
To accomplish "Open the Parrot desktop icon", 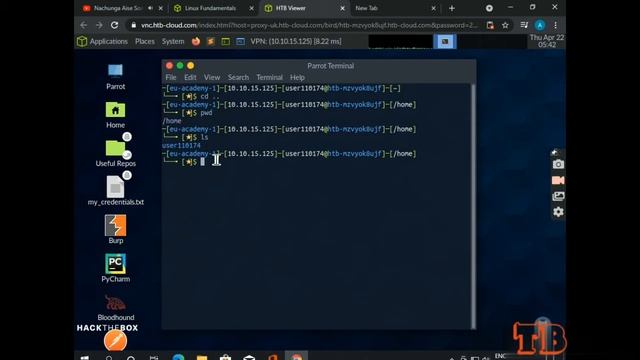I will (116, 76).
